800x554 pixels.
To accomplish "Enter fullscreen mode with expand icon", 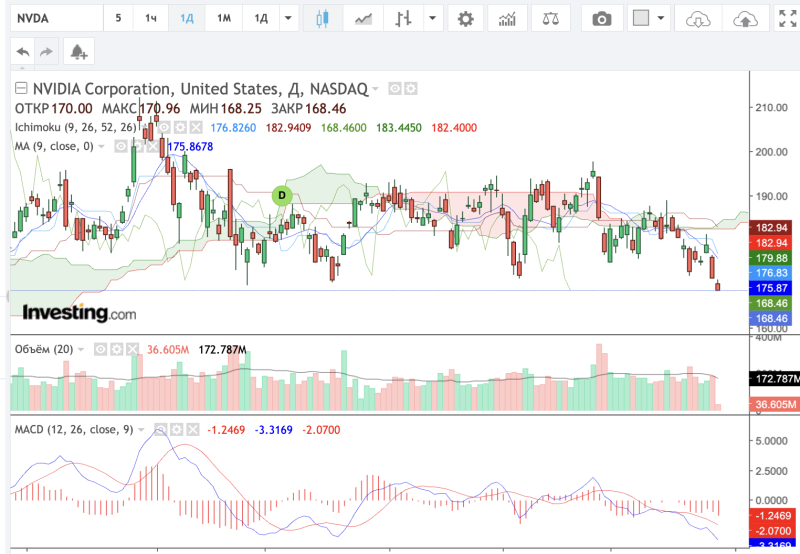I will [x=787, y=19].
